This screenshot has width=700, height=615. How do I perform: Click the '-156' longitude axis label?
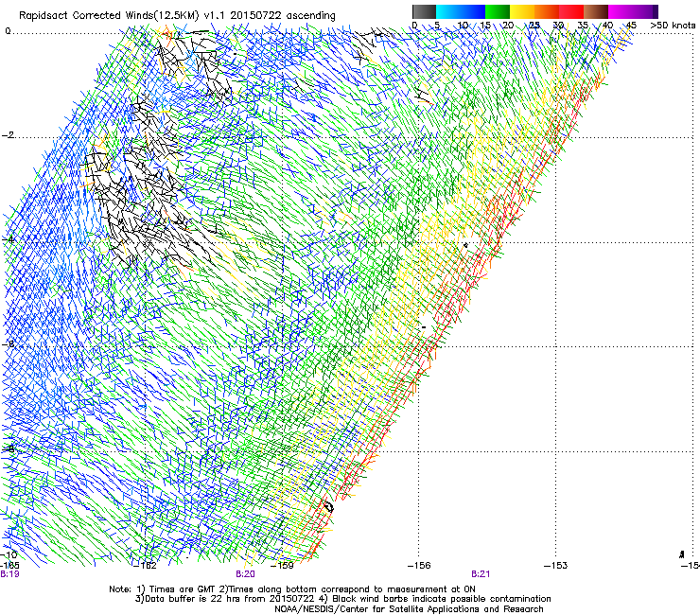click(419, 566)
